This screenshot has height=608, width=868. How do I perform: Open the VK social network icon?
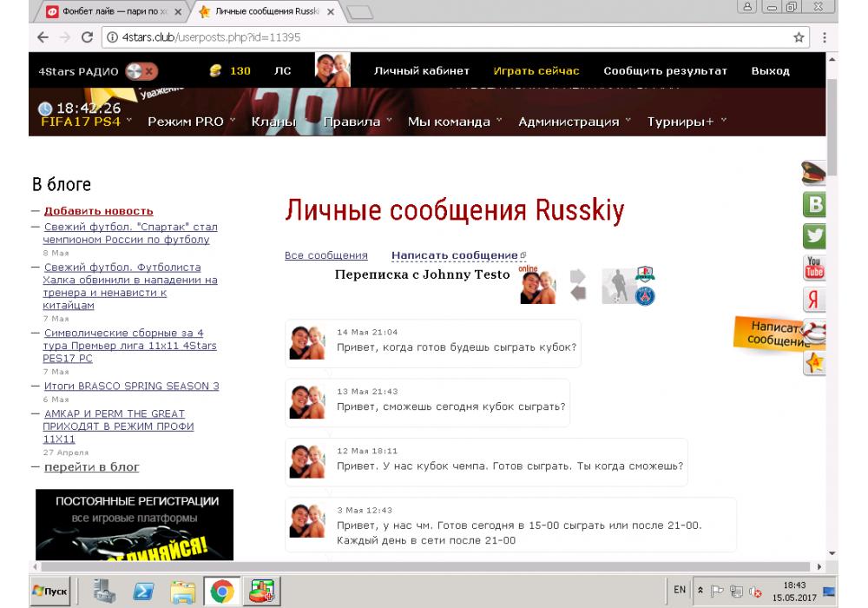coord(816,205)
